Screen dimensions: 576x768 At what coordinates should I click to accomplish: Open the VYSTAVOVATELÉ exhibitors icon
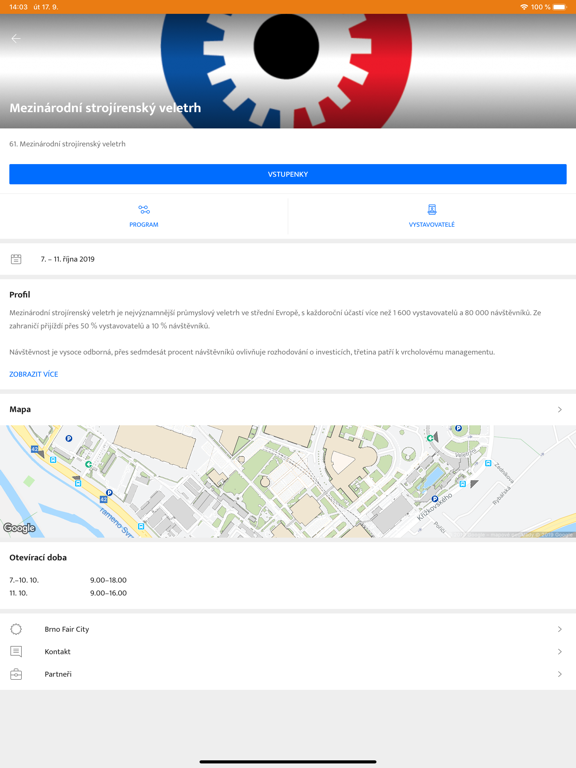pos(432,210)
